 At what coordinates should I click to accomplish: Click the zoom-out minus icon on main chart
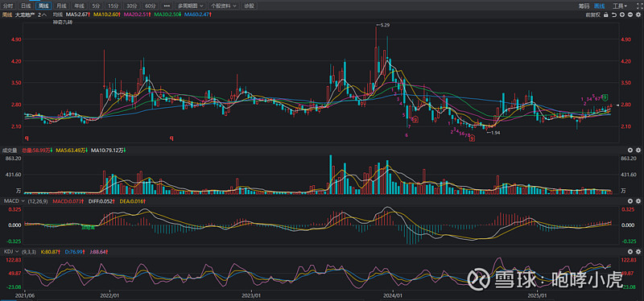(630, 14)
